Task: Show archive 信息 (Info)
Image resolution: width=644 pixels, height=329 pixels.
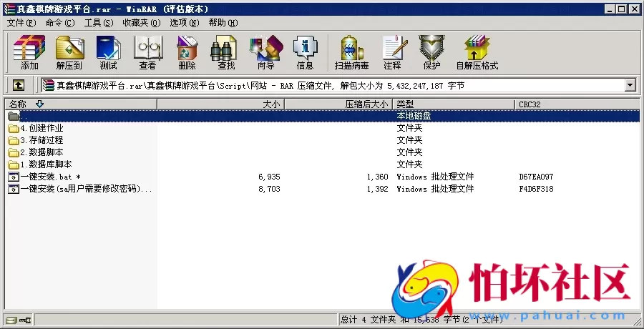Action: 305,52
